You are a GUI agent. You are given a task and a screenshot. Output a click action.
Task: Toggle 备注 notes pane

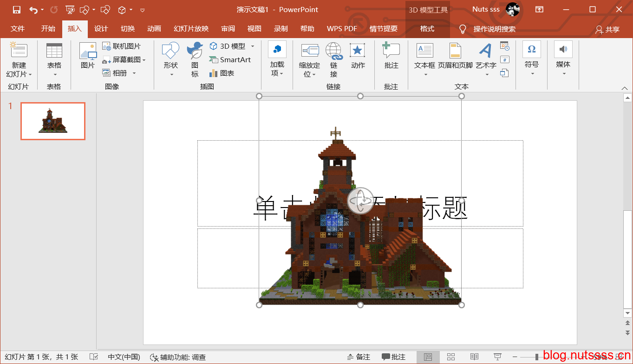pos(359,357)
